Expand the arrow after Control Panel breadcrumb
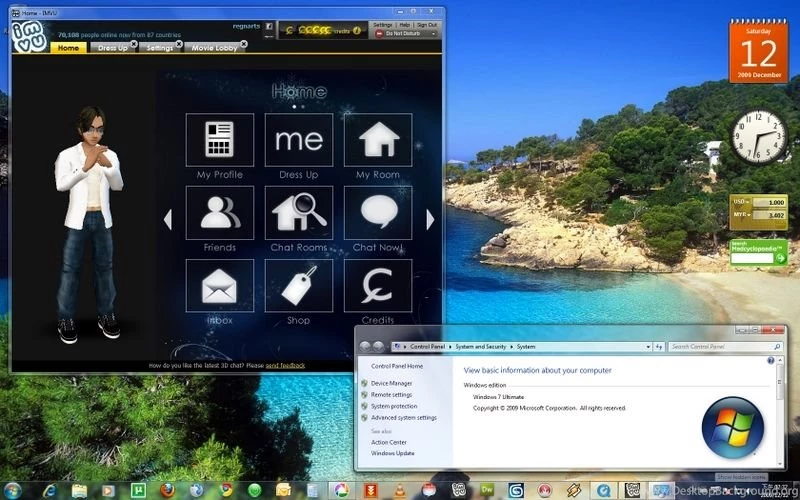 tap(449, 346)
